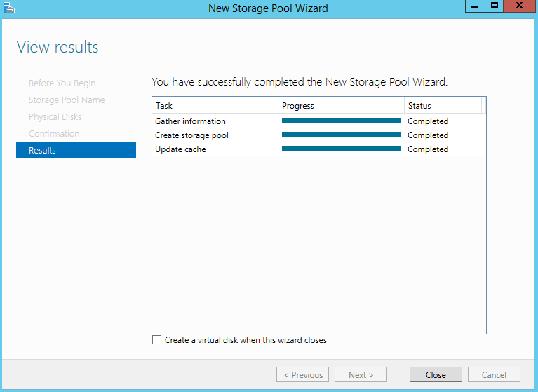Click the Create storage pool progress bar

tap(342, 135)
